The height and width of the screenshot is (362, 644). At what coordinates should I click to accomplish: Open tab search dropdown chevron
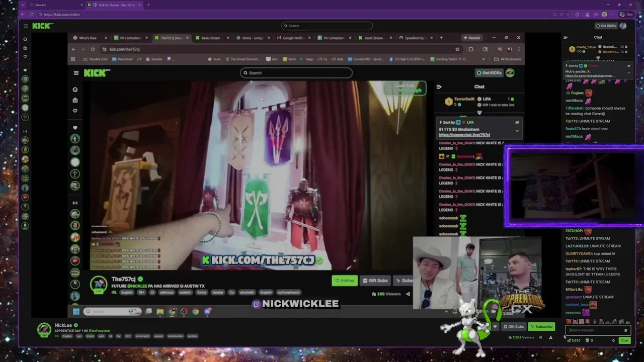23,5
